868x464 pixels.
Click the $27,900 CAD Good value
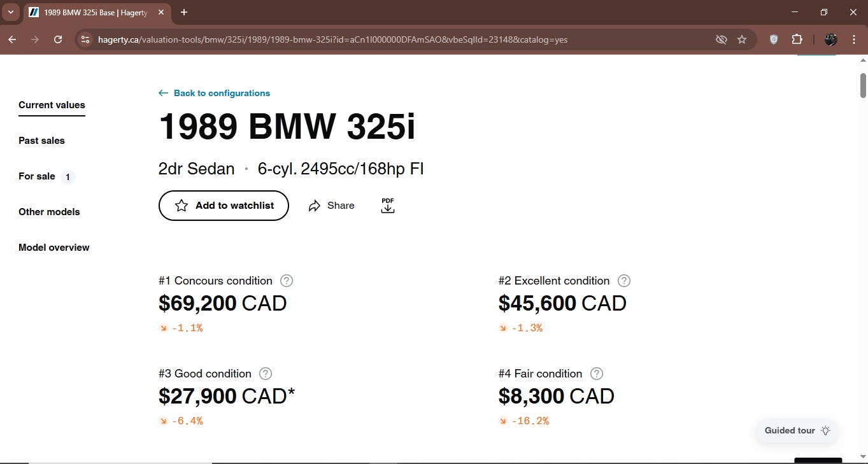[x=227, y=397]
